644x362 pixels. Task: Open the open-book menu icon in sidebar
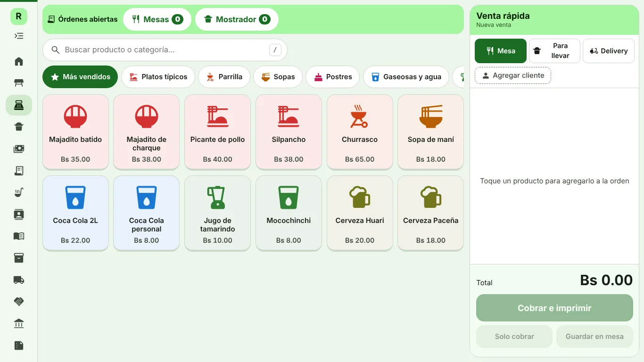coord(19,236)
